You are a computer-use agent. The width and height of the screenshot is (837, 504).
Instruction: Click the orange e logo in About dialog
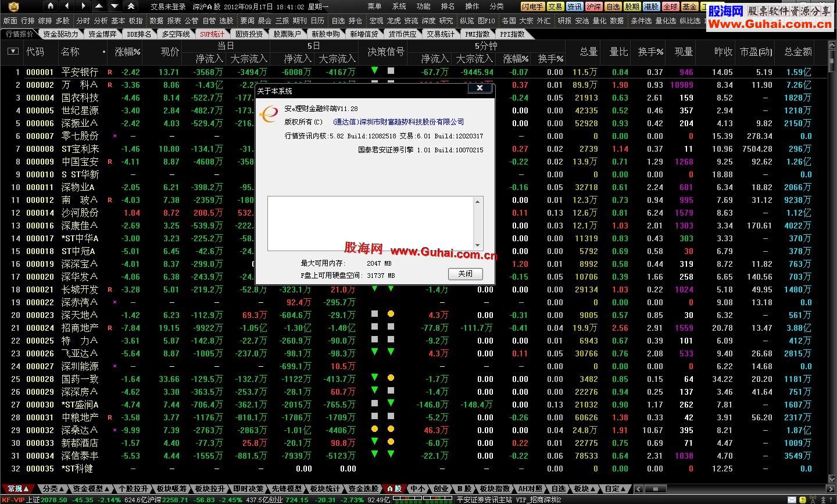[269, 113]
